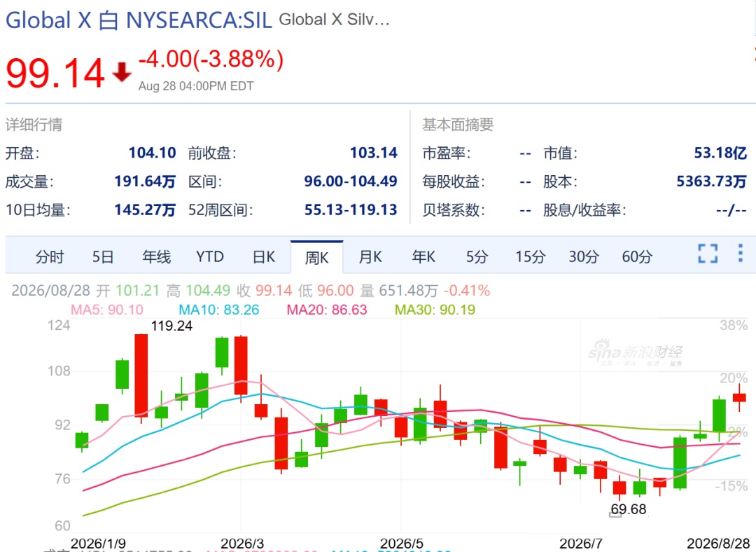Image resolution: width=756 pixels, height=552 pixels.
Task: Click the 2026/7 date axis label
Action: tap(581, 544)
